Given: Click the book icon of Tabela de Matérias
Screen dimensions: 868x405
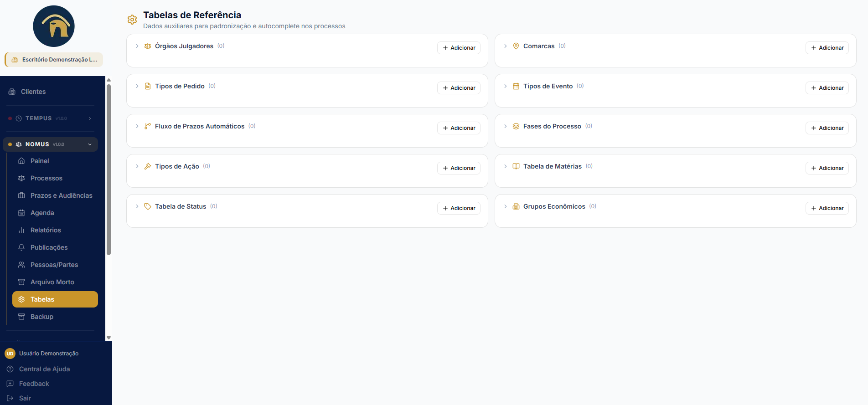Looking at the screenshot, I should tap(516, 166).
